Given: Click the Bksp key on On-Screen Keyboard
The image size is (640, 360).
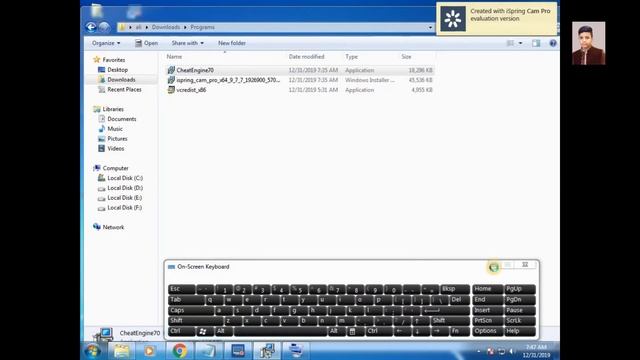Looking at the screenshot, I should tap(455, 289).
